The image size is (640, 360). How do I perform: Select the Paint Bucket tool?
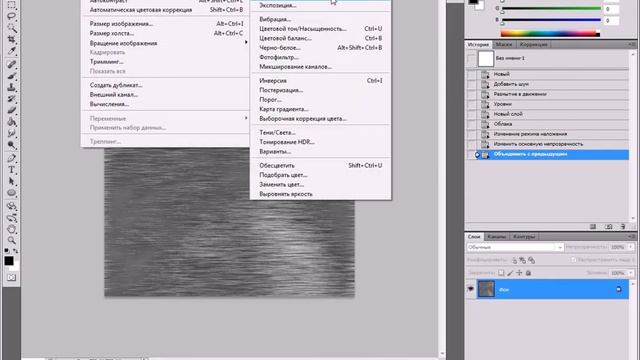11,122
